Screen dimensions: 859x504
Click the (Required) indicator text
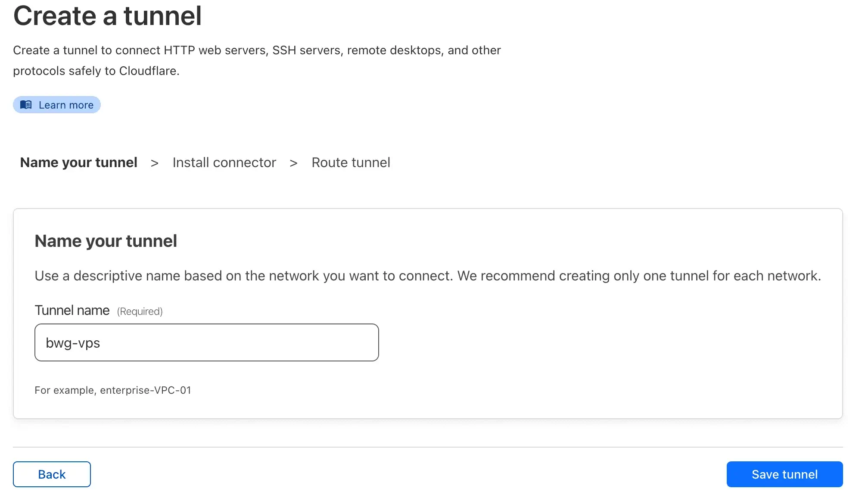click(140, 311)
